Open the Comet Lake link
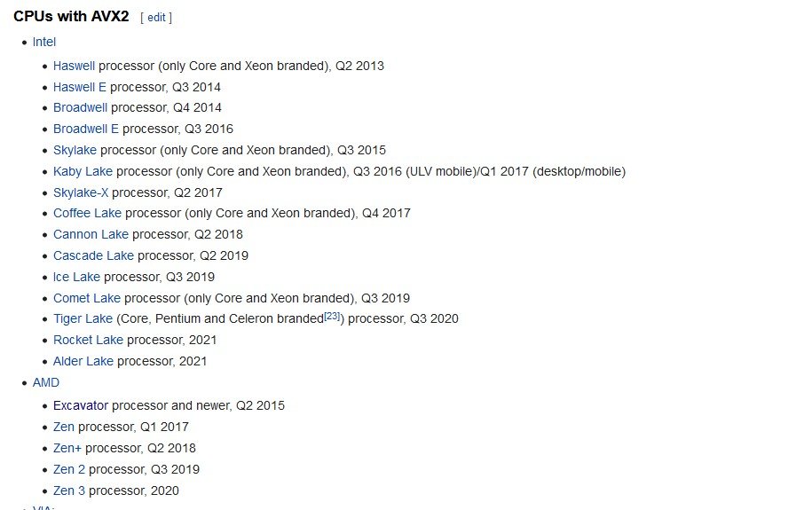Viewport: 812px width, 510px height. 87,298
